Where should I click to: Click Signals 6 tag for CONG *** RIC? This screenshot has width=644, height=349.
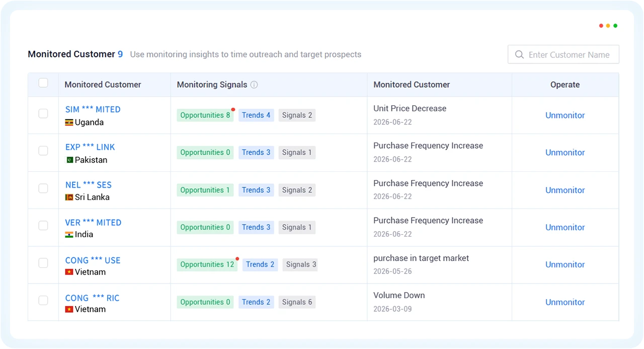[x=297, y=302]
